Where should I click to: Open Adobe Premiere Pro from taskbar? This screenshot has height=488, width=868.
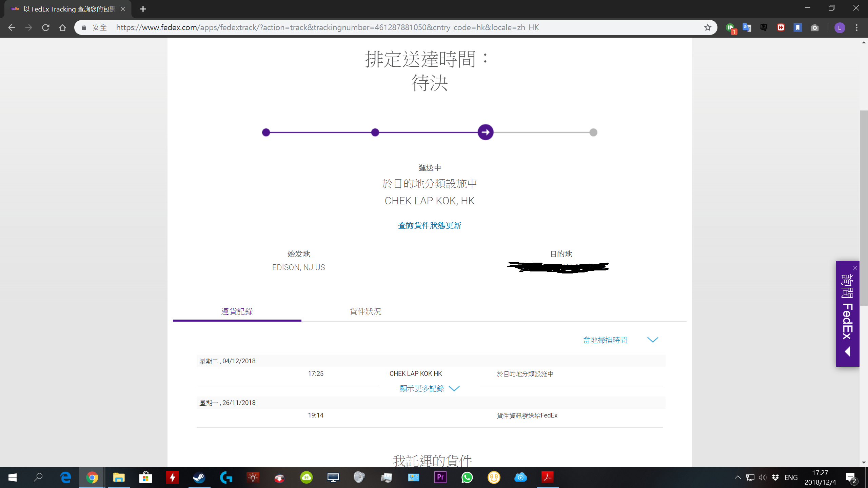440,477
